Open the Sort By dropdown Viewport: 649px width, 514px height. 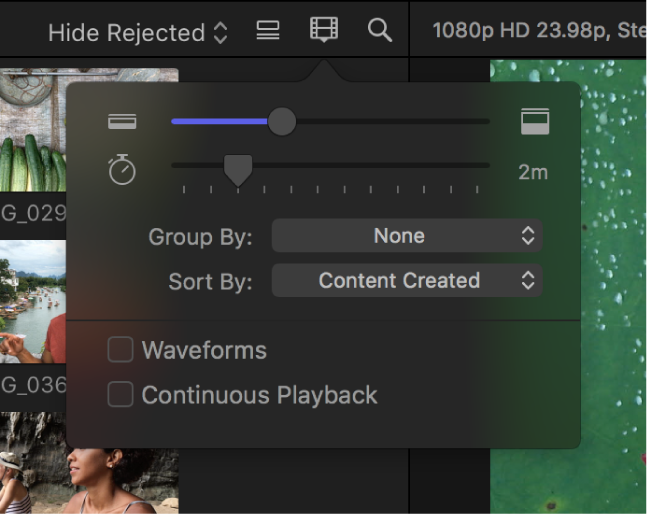click(x=407, y=281)
